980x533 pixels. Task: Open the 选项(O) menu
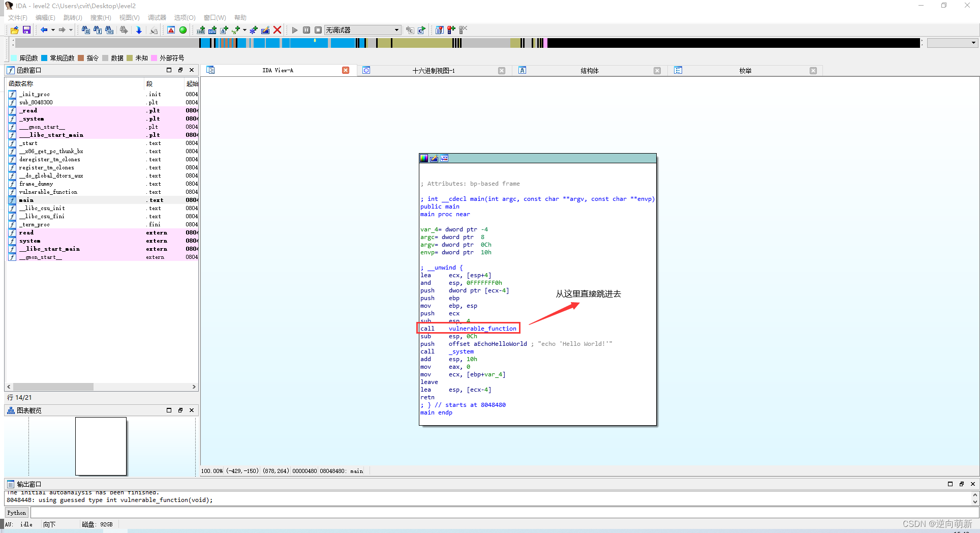click(185, 18)
